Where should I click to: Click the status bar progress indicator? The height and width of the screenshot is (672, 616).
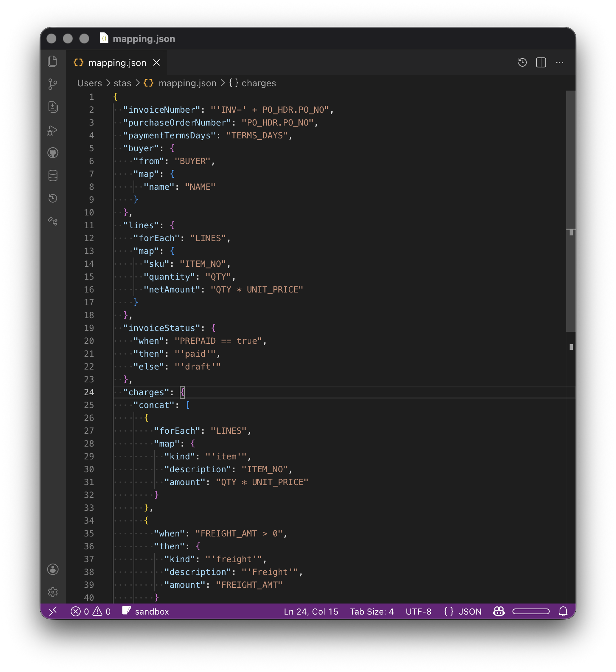tap(531, 611)
